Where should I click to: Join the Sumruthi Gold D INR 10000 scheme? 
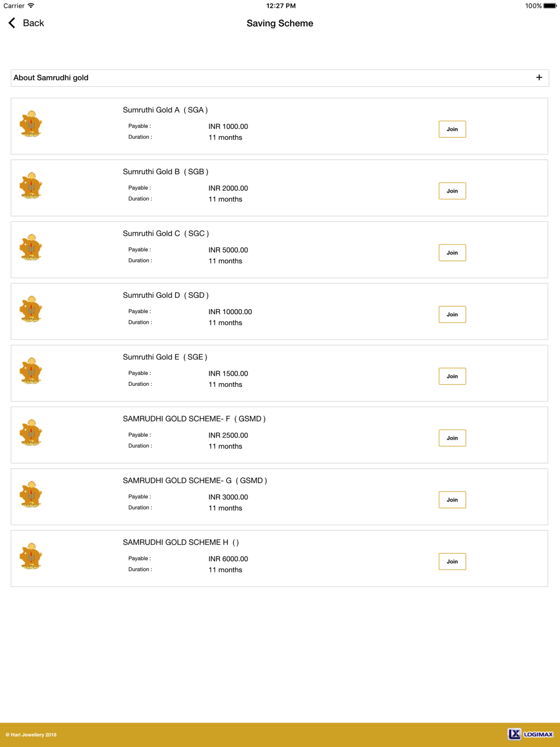click(452, 314)
